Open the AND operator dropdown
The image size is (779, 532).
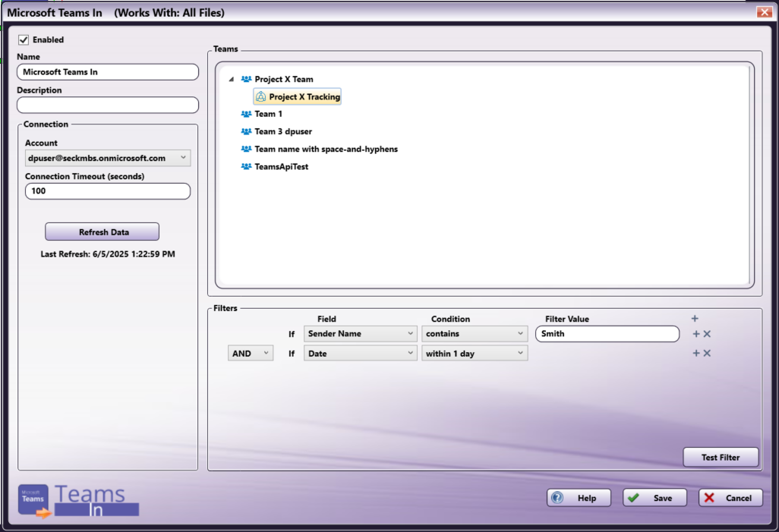(251, 353)
